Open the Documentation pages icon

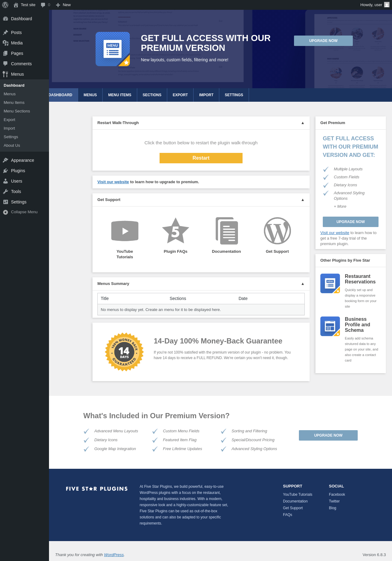[x=227, y=231]
